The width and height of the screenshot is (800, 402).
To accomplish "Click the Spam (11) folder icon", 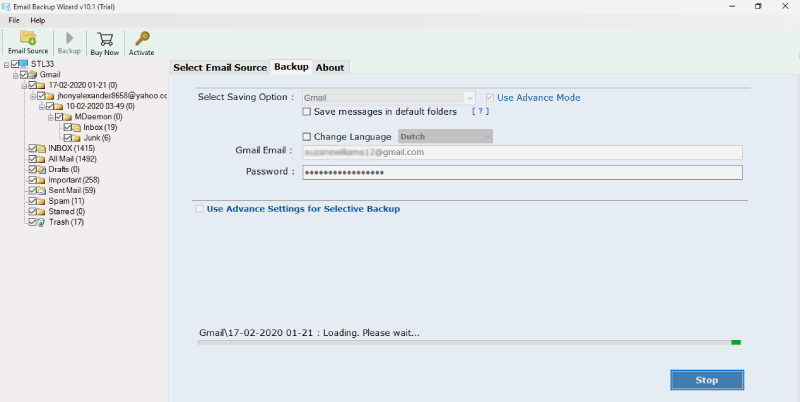I will [41, 201].
